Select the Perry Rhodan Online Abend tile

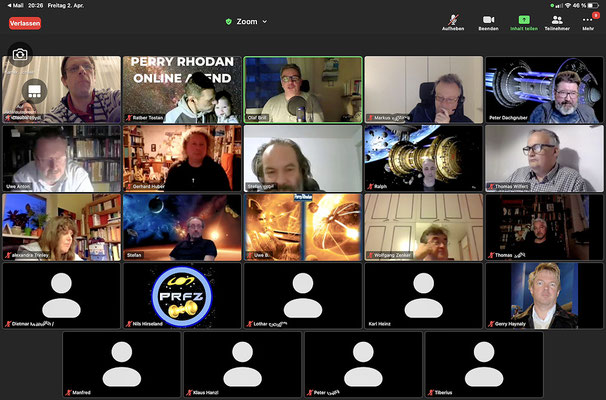click(x=182, y=90)
